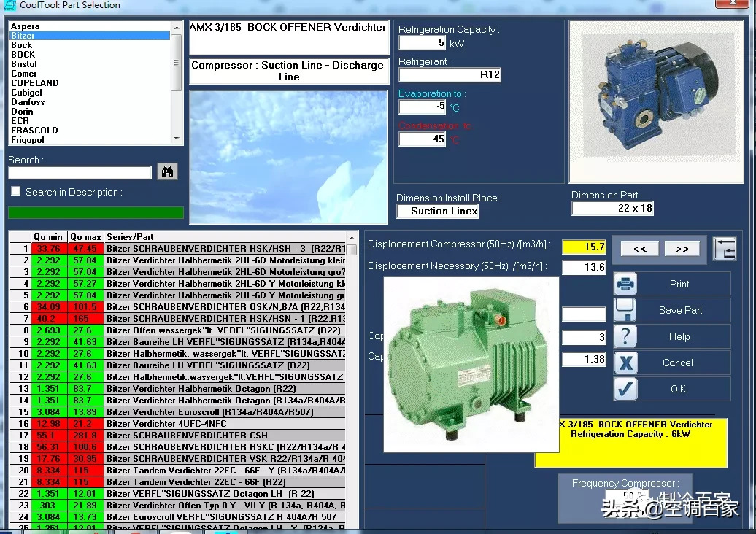Click the Condensation temperature field
Viewport: 756px width, 534px height.
(x=423, y=139)
